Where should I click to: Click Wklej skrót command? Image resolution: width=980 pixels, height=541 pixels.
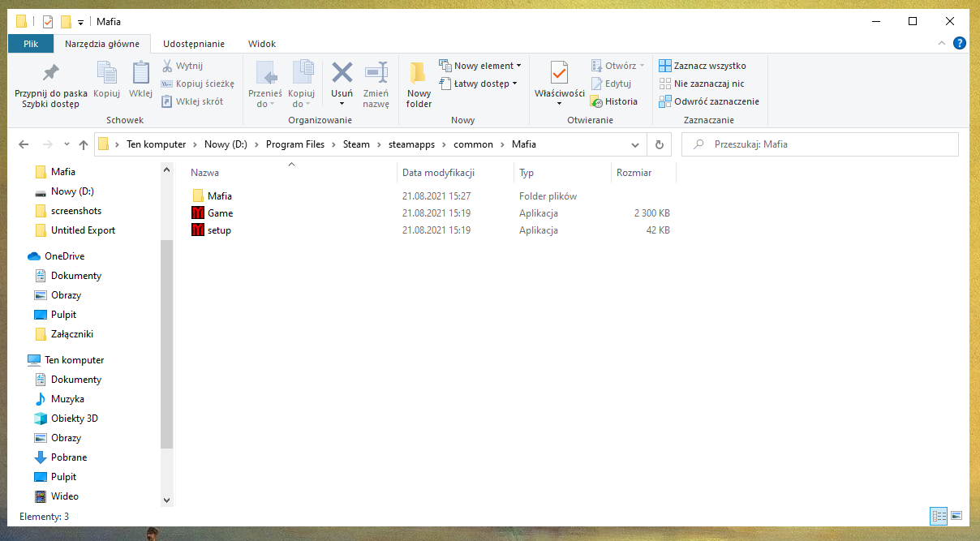click(x=192, y=101)
